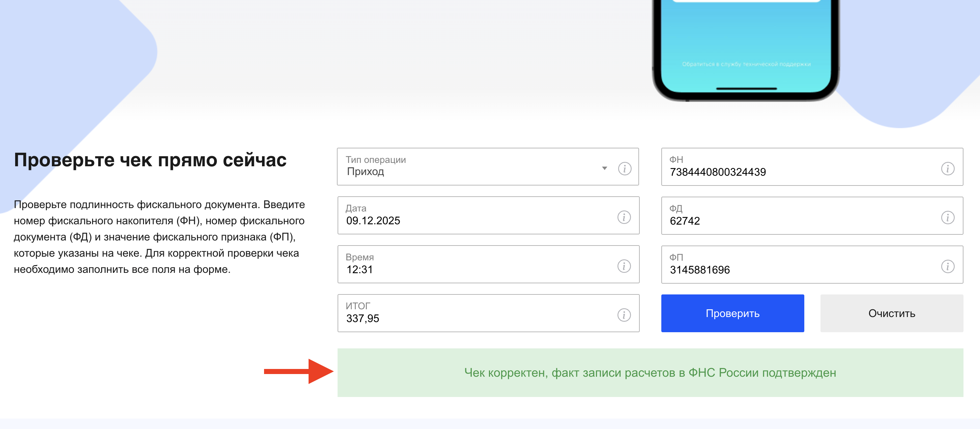Click info icon in Дата field
Screen dimensions: 980x429
pyautogui.click(x=624, y=217)
